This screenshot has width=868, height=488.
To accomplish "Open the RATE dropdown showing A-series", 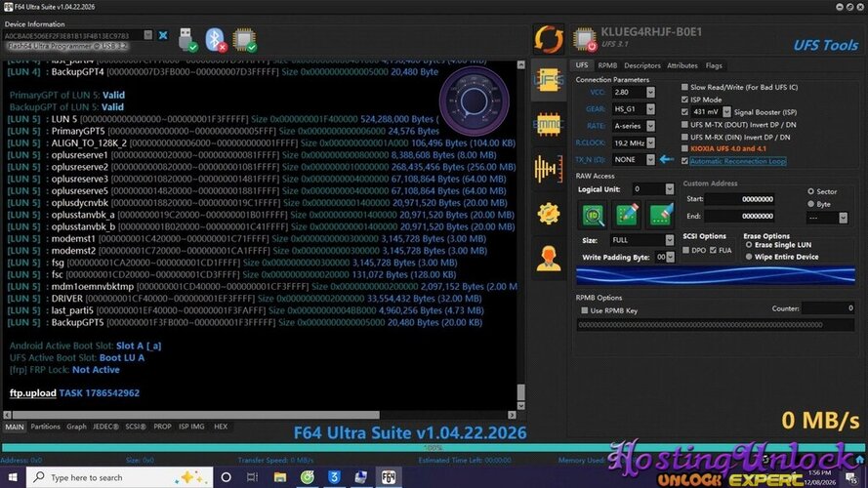I will (x=650, y=126).
